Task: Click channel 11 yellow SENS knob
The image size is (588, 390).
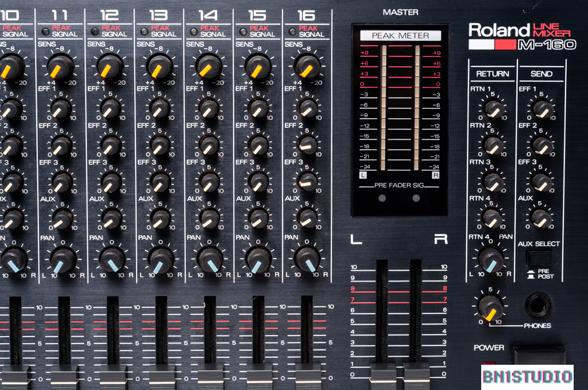Action: [x=60, y=67]
